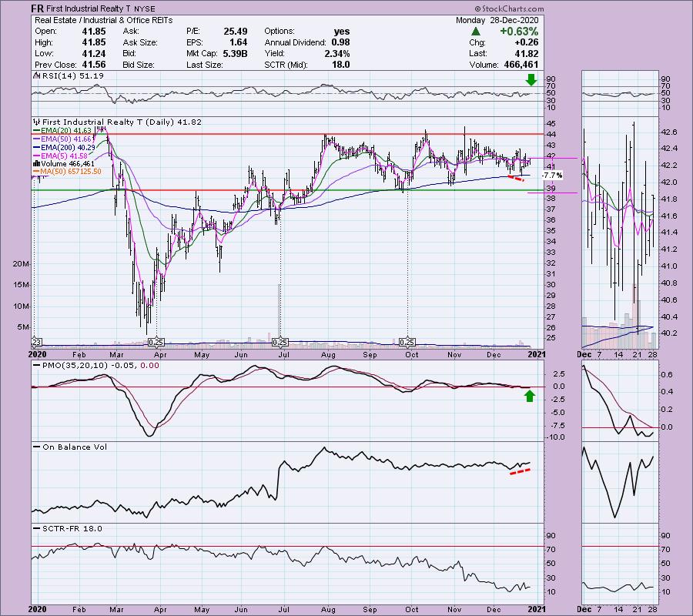Click the -7.7% price label

click(x=552, y=176)
